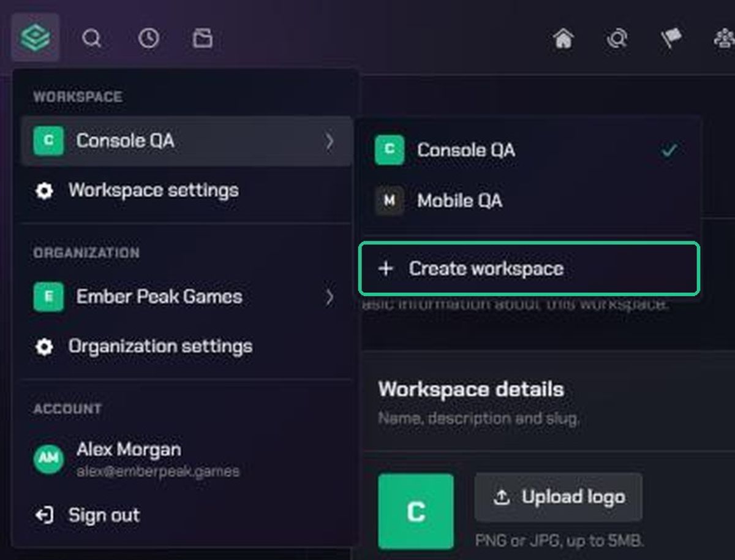Click the gear icon beside Workspace settings
This screenshot has height=560, width=735.
click(x=44, y=191)
